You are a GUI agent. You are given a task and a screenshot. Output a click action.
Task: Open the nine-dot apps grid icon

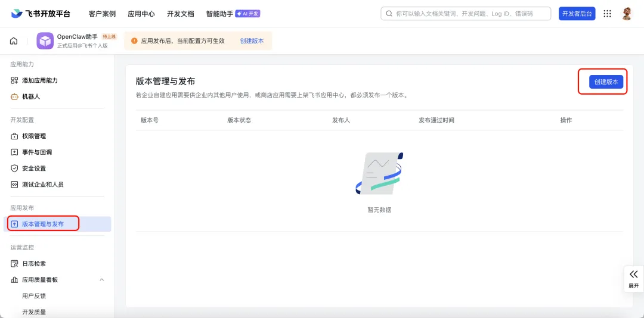point(607,14)
